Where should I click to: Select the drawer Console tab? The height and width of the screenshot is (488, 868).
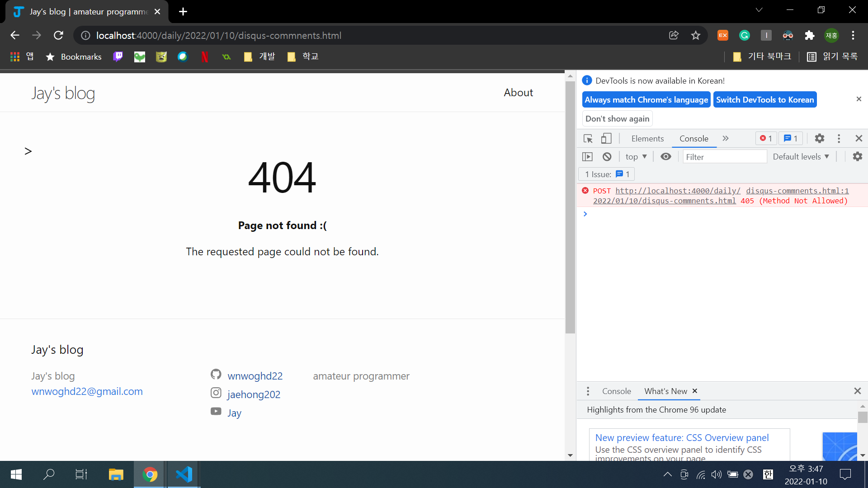616,391
